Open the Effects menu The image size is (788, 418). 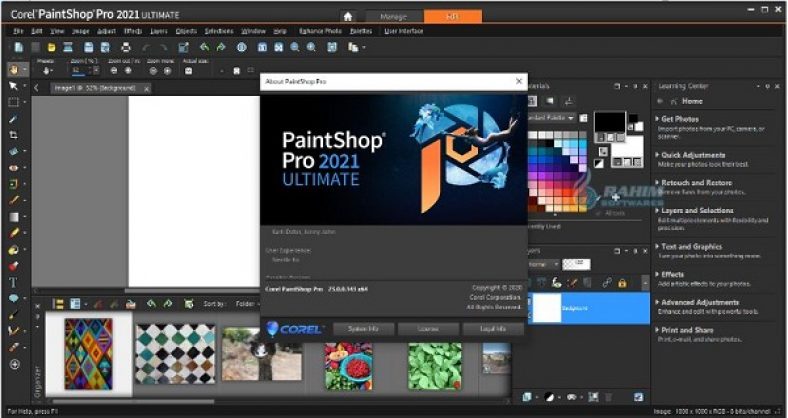pos(133,31)
